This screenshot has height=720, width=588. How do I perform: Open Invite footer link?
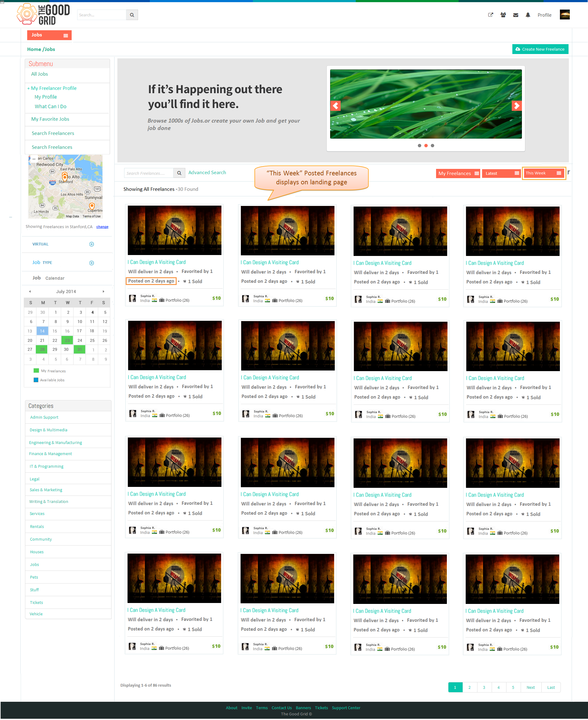tap(246, 708)
